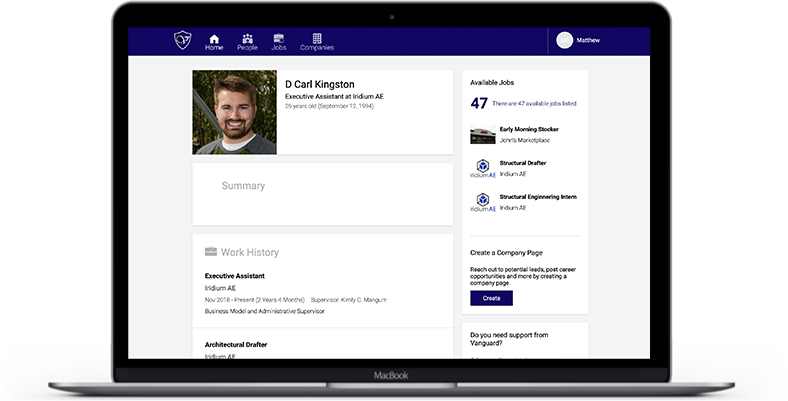Open the Early Morning Stocker job
This screenshot has height=401, width=788.
[529, 129]
